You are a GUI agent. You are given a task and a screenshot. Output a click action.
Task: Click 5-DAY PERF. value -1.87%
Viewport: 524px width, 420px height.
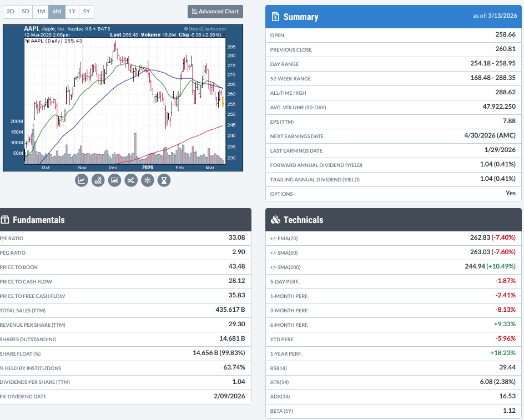(x=505, y=281)
